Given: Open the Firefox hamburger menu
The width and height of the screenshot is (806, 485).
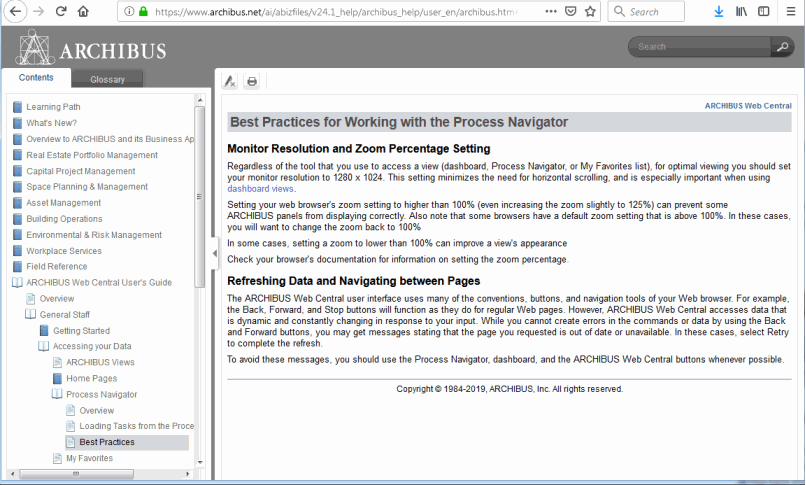Looking at the screenshot, I should pyautogui.click(x=790, y=12).
